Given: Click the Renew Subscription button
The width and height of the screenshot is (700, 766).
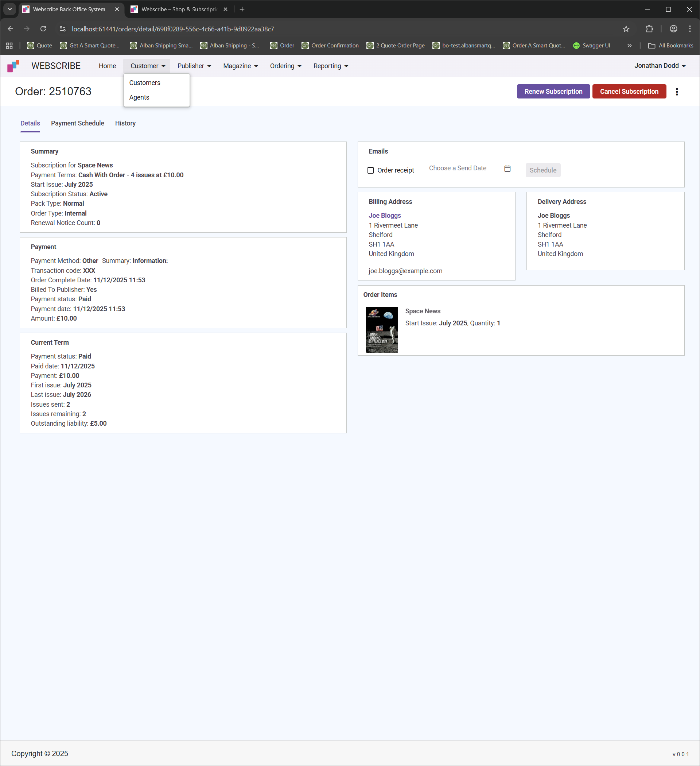Looking at the screenshot, I should 553,92.
